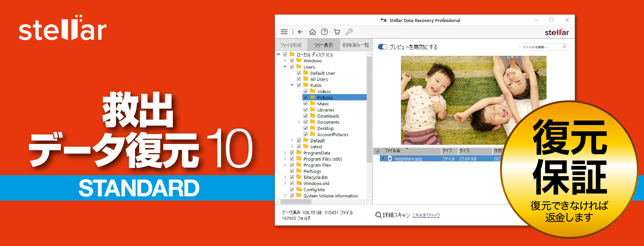Click the Downloads folder icon

[313, 116]
